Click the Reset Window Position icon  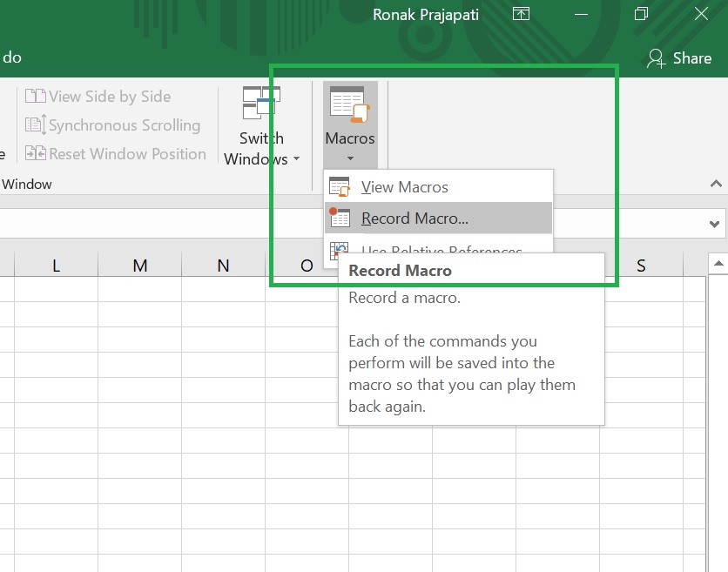click(x=37, y=153)
